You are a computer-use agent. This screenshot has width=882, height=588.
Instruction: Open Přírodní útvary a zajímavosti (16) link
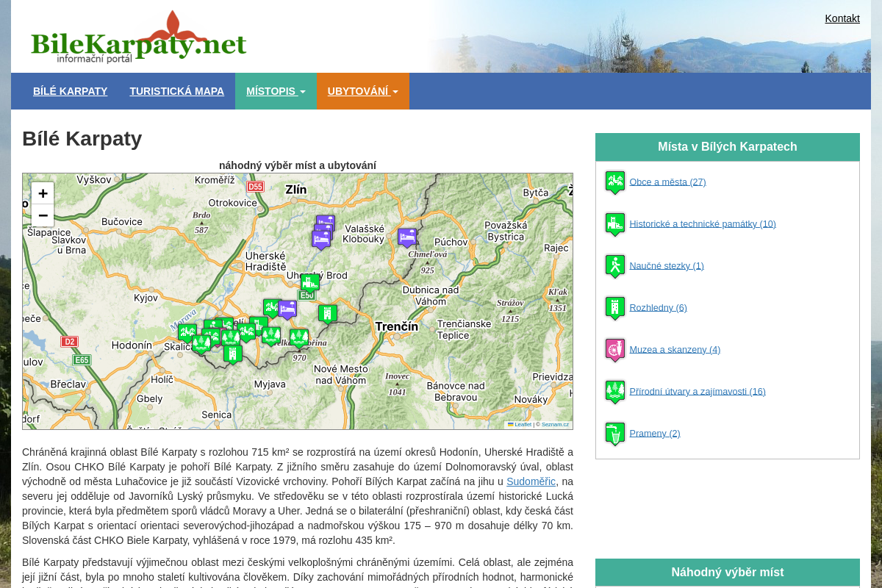pyautogui.click(x=698, y=391)
